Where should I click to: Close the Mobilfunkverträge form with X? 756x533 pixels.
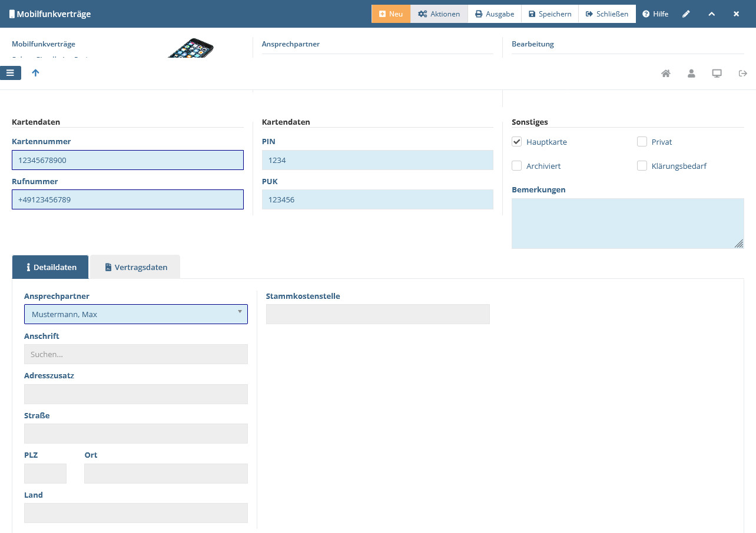tap(736, 14)
